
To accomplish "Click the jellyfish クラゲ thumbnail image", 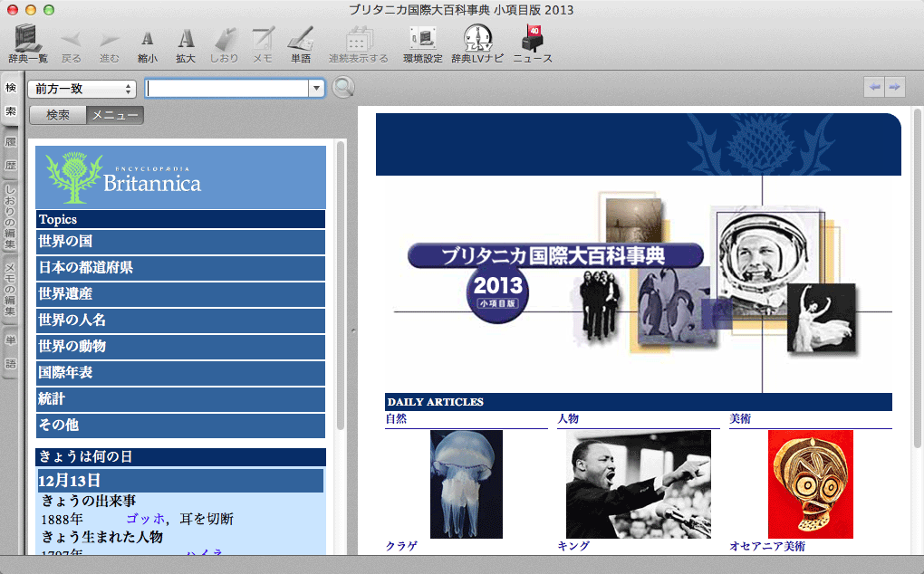I will (x=466, y=484).
